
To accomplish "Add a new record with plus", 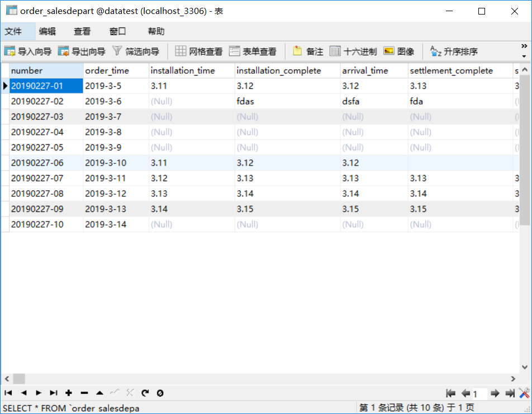I will [69, 393].
